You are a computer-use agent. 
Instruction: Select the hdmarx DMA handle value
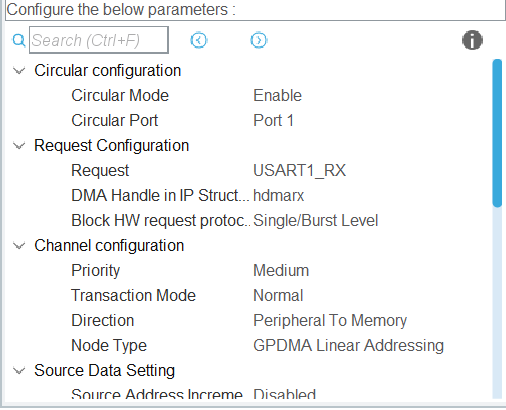pyautogui.click(x=278, y=196)
